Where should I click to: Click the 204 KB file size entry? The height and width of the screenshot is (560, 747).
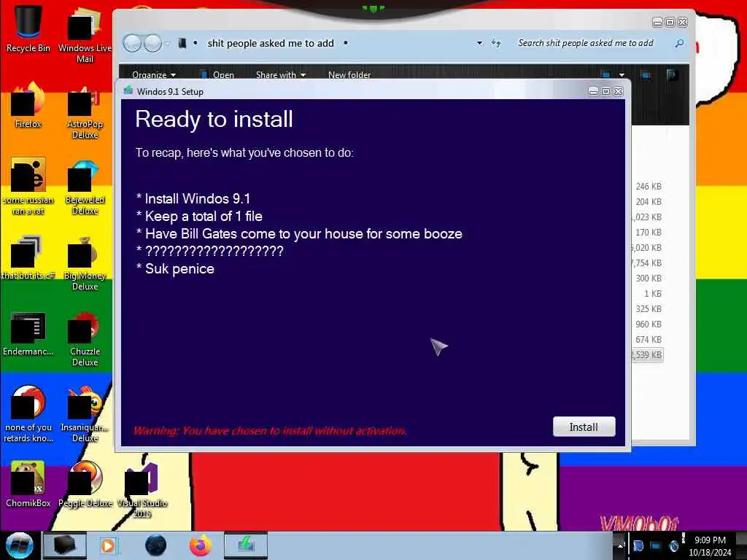pos(649,201)
